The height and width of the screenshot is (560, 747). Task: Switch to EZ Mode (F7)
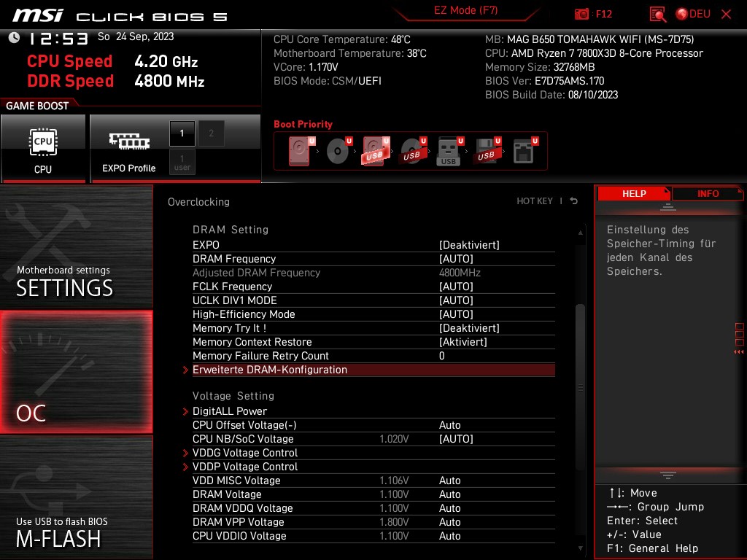pyautogui.click(x=465, y=10)
